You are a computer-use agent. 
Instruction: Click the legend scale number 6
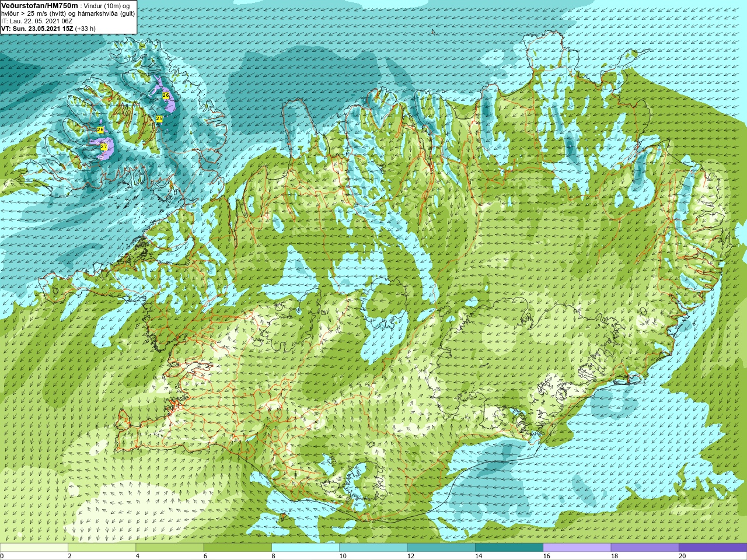[x=205, y=556]
